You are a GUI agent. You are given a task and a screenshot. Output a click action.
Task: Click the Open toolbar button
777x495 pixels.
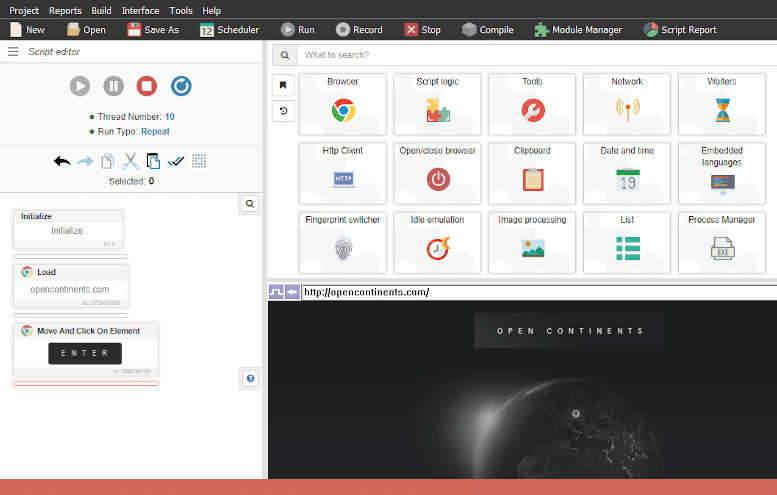point(86,30)
